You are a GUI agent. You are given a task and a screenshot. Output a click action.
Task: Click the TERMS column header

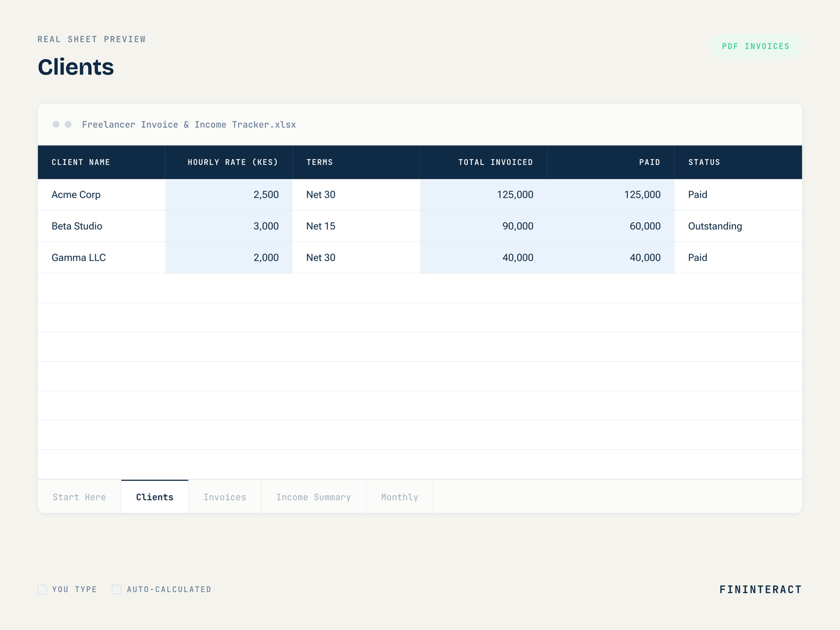pos(356,162)
